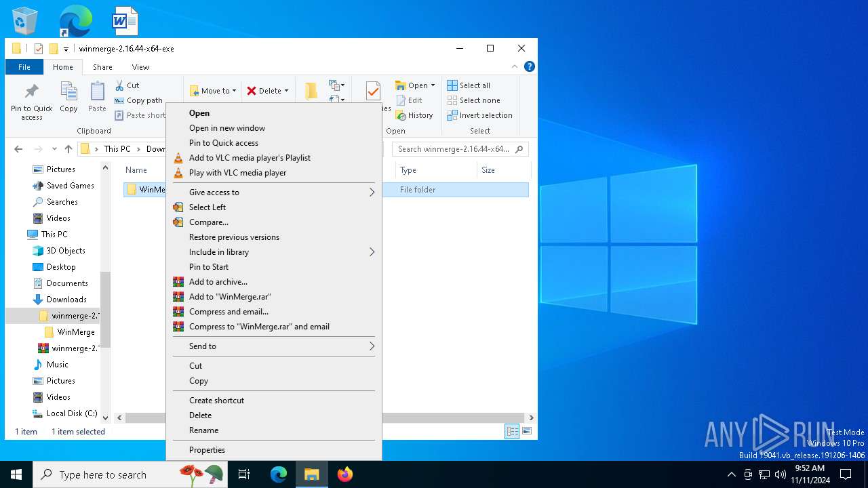Choose Add to archive... entry
The width and height of the screenshot is (868, 488).
point(273,282)
